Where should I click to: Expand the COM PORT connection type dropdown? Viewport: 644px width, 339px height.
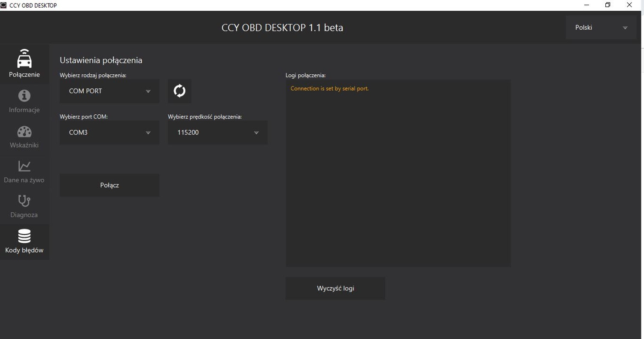[x=109, y=91]
